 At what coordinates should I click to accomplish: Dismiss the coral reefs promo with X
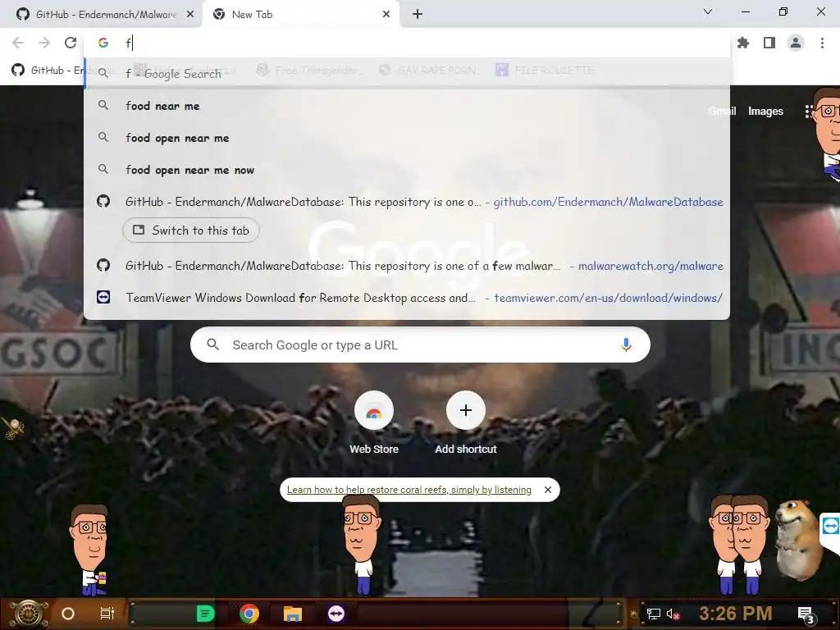tap(547, 490)
